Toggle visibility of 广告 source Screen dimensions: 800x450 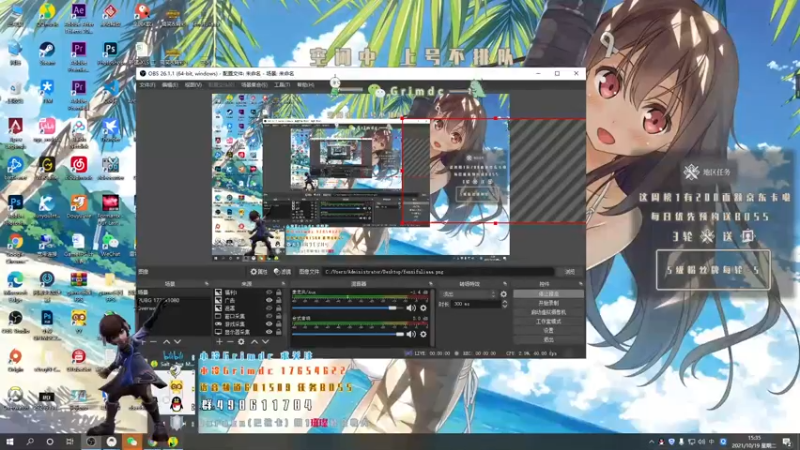[269, 301]
